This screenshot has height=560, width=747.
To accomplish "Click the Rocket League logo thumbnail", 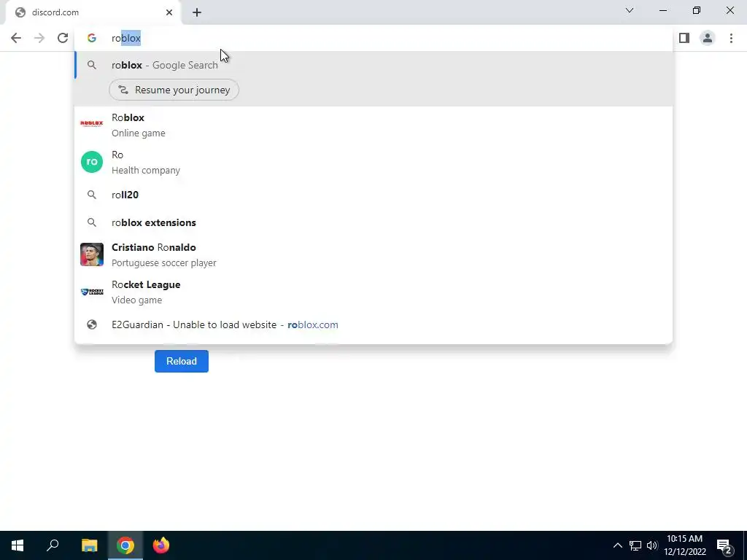I will [x=91, y=292].
